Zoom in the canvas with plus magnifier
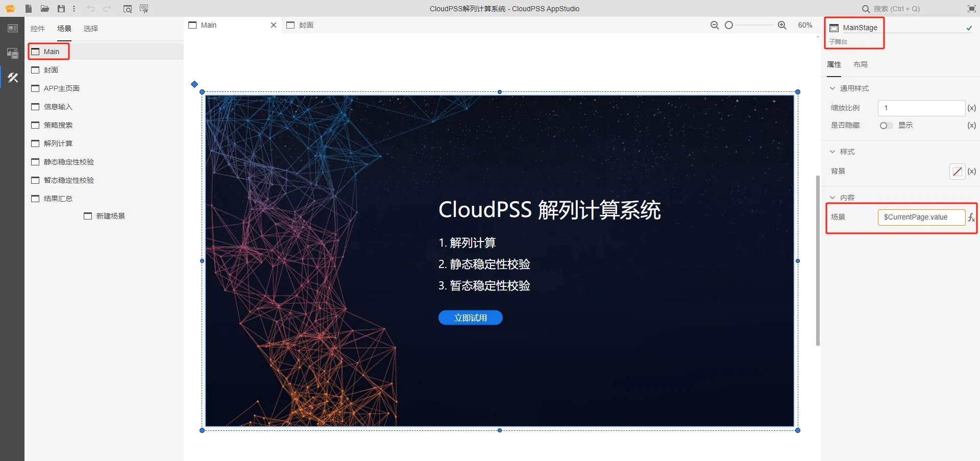Image resolution: width=980 pixels, height=461 pixels. (782, 25)
